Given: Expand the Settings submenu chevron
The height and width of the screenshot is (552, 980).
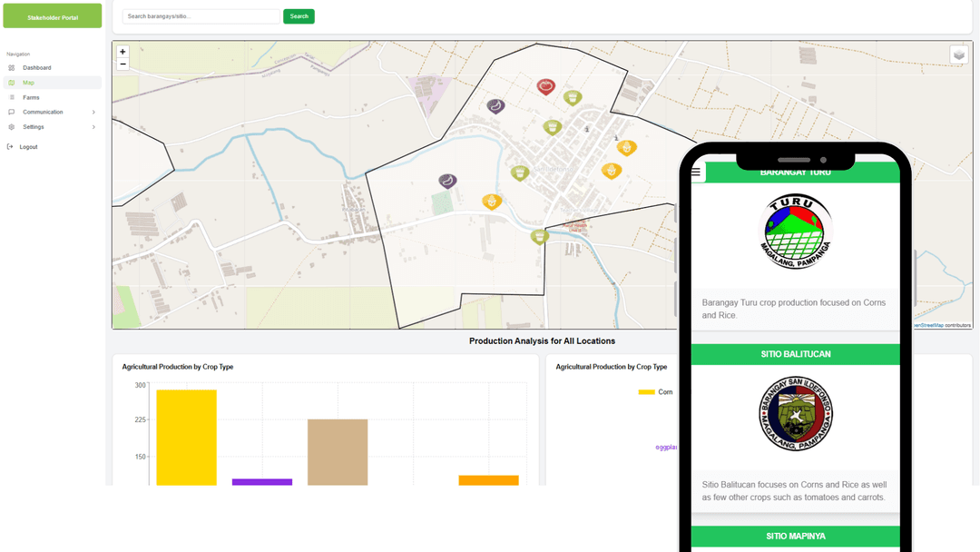Looking at the screenshot, I should (x=93, y=127).
